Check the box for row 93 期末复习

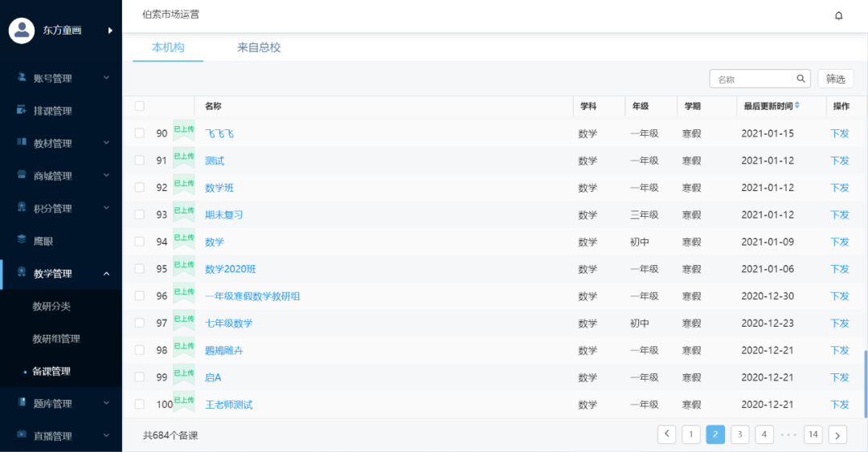tap(140, 214)
